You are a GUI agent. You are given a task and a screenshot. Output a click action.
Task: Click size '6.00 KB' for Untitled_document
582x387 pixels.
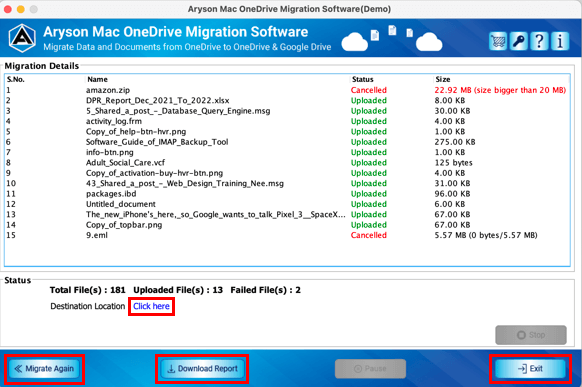pos(449,204)
